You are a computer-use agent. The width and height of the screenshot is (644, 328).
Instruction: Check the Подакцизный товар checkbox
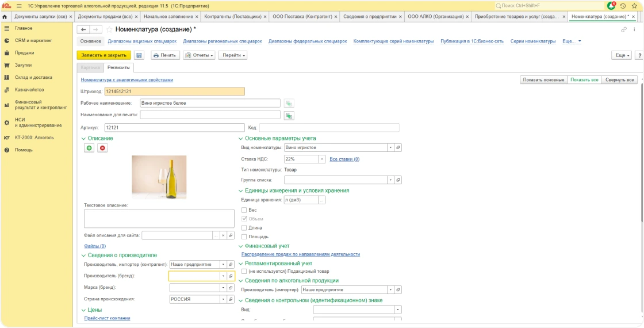point(244,271)
